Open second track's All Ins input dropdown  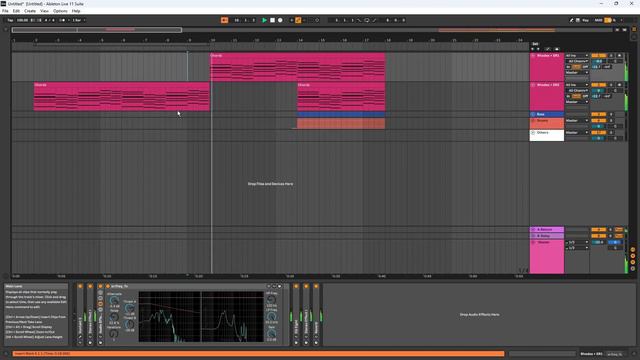point(577,85)
